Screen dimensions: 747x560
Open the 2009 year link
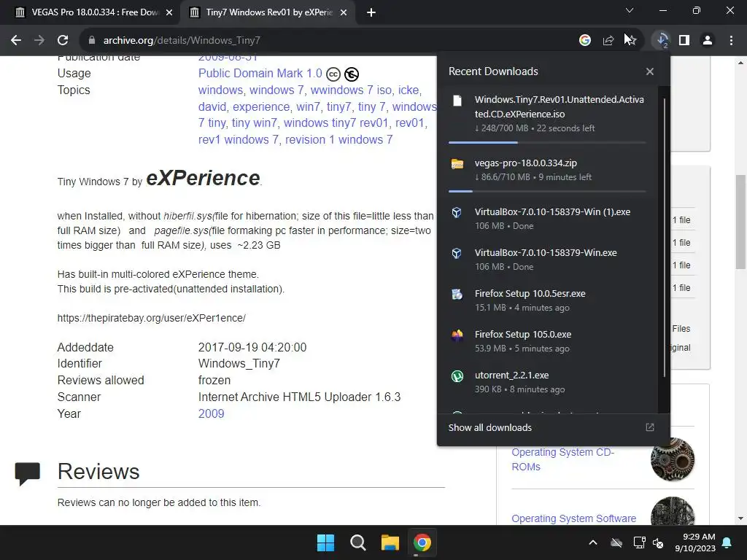[211, 413]
